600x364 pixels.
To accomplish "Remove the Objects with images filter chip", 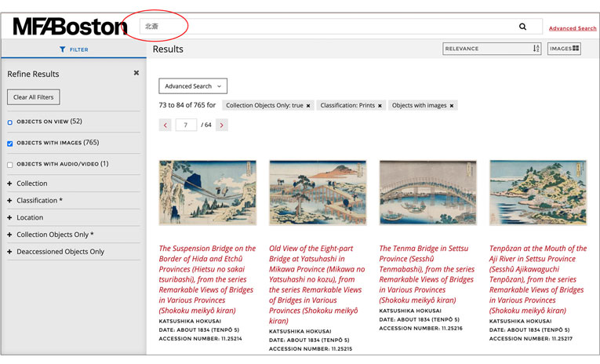I will pyautogui.click(x=452, y=106).
